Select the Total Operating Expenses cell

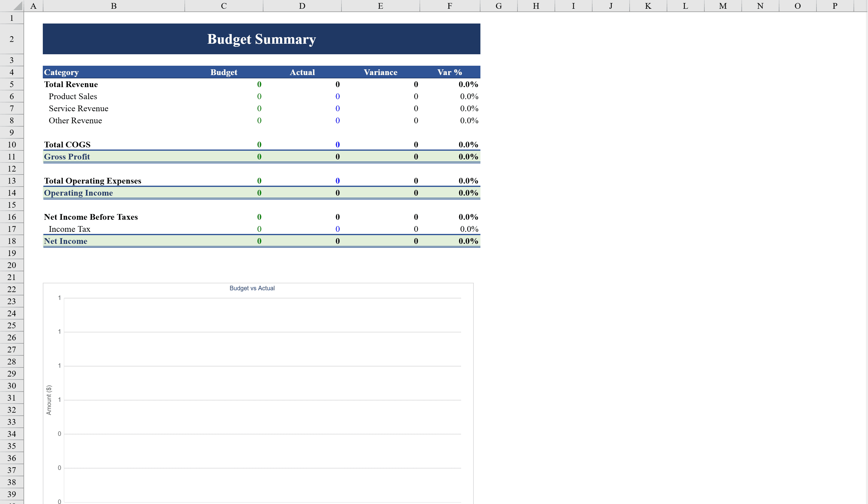click(x=92, y=181)
